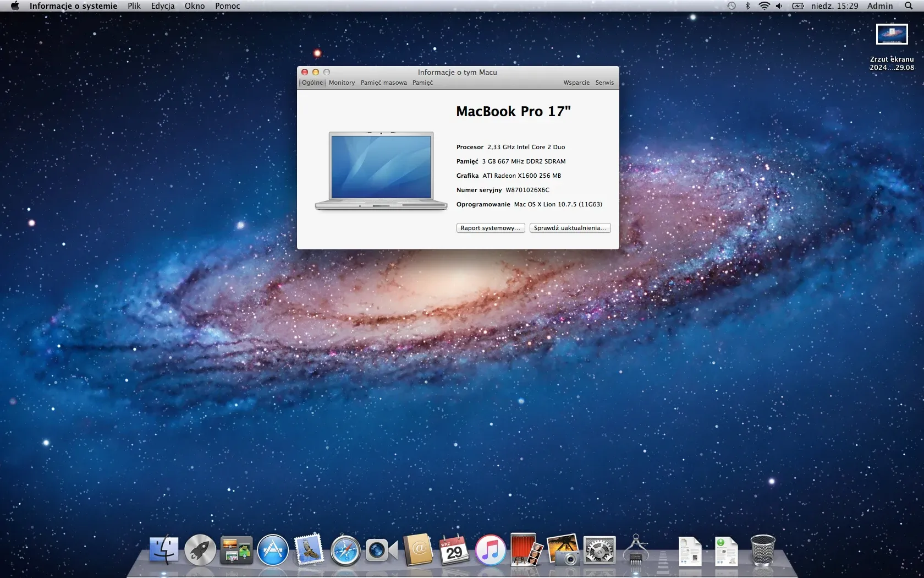Switch to the Monitory tab

[x=342, y=83]
